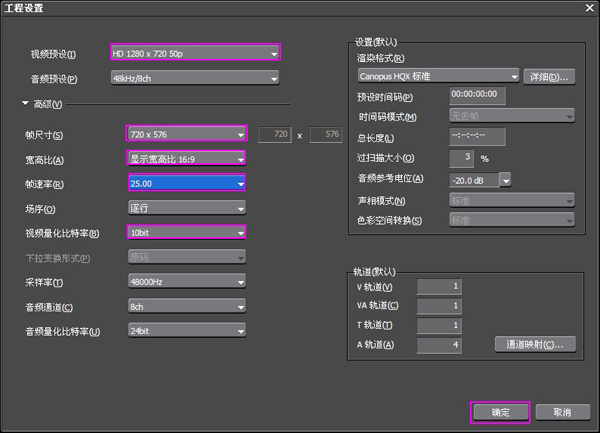
Task: Click the 色彩空间转换 dropdown
Action: [512, 220]
